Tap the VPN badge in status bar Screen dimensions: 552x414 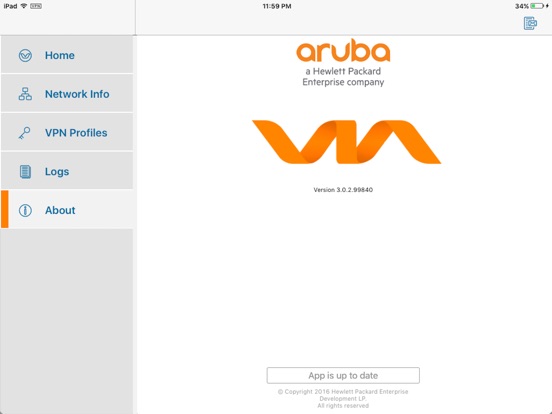(36, 6)
